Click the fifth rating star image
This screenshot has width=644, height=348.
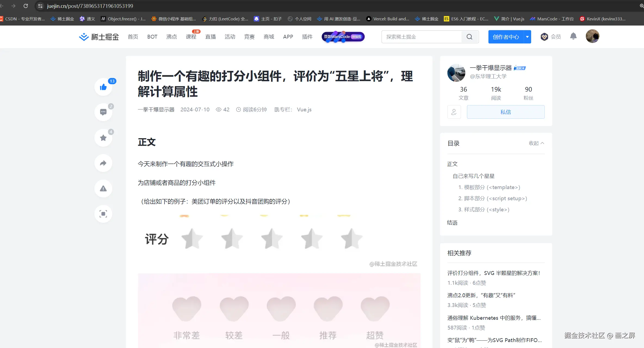(352, 239)
